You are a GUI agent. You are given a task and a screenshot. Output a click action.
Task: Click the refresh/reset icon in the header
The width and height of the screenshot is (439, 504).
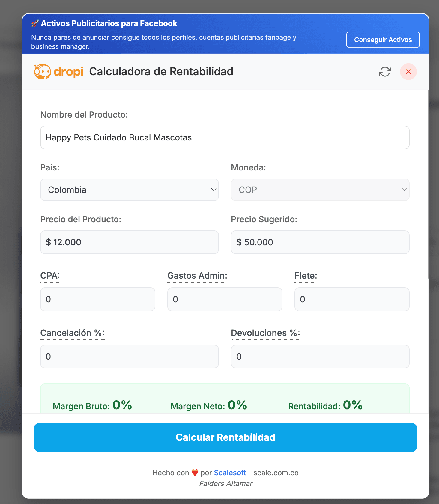point(385,72)
